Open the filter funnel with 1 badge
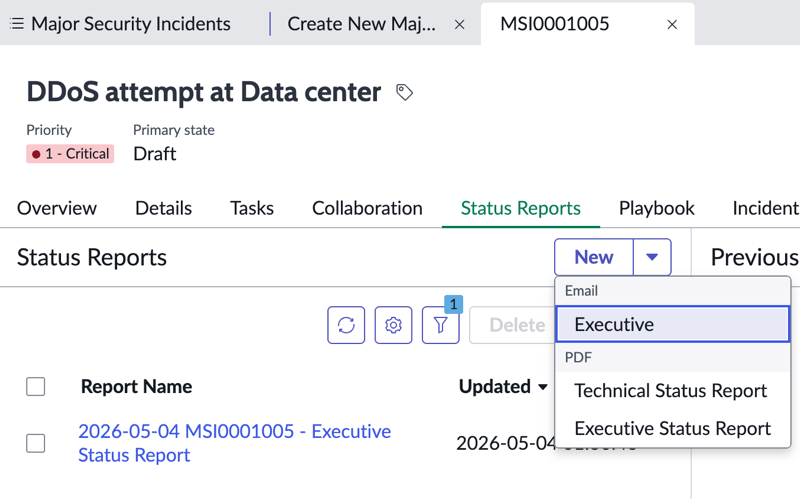This screenshot has width=800, height=499. pos(440,325)
